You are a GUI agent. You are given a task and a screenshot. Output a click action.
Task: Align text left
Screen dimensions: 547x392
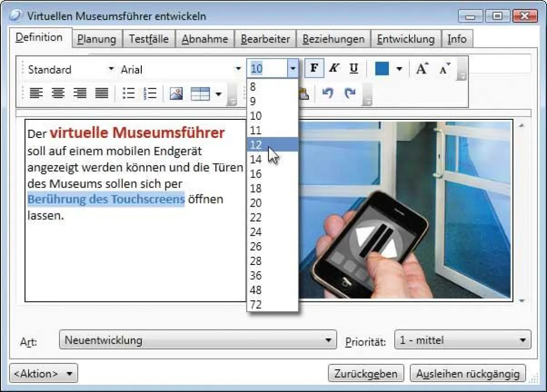click(36, 93)
